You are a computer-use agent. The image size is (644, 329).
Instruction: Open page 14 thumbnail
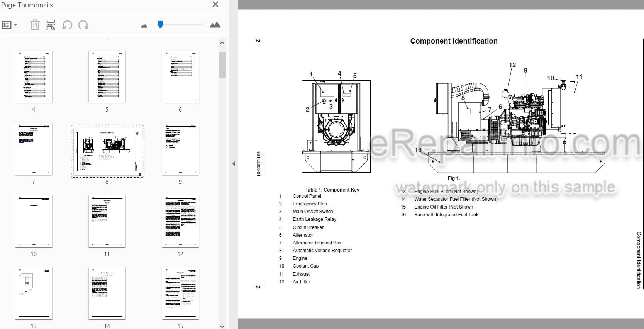coord(107,293)
